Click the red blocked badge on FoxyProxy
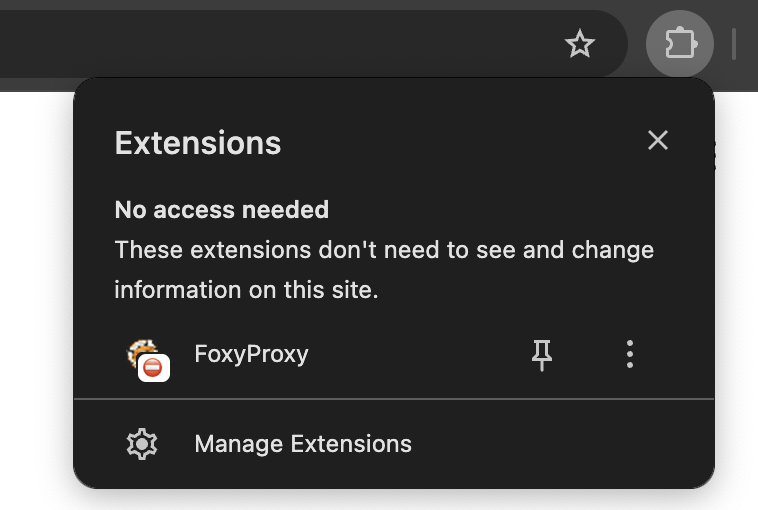This screenshot has width=758, height=510. tap(153, 368)
